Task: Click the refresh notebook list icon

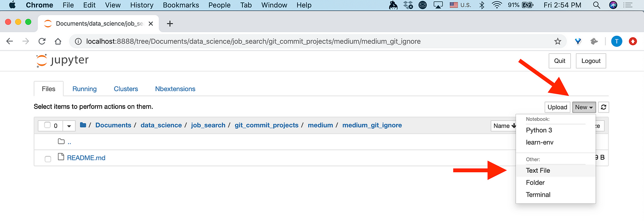Action: [x=604, y=107]
